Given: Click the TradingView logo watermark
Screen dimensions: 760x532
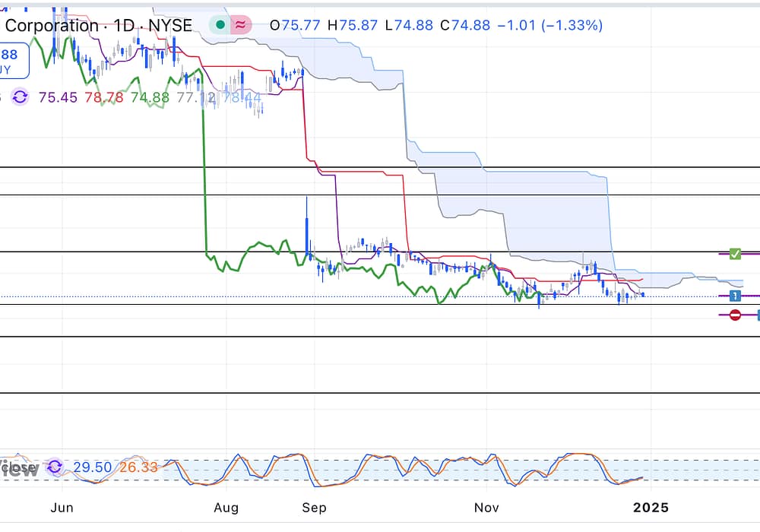Looking at the screenshot, I should pos(19,467).
